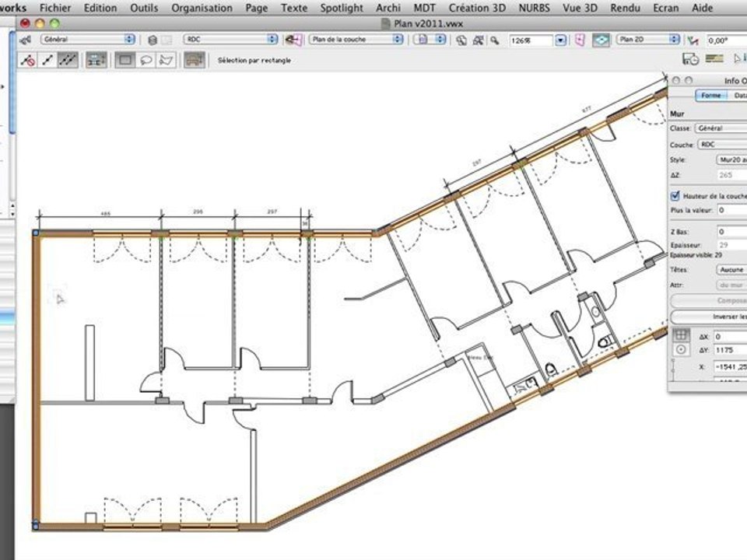
Task: Open the Plan 2D view dropdown
Action: [648, 40]
